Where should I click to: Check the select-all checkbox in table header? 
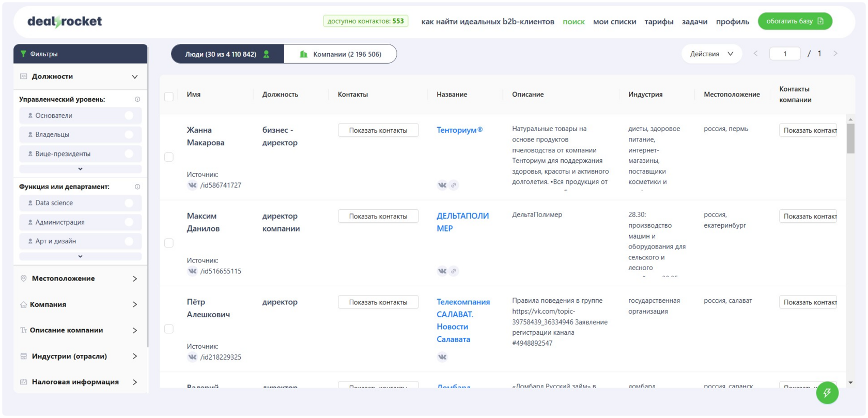coord(169,97)
